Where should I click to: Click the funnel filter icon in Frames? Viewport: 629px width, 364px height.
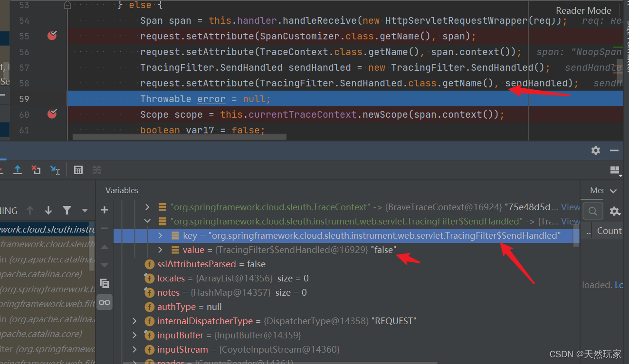point(67,210)
